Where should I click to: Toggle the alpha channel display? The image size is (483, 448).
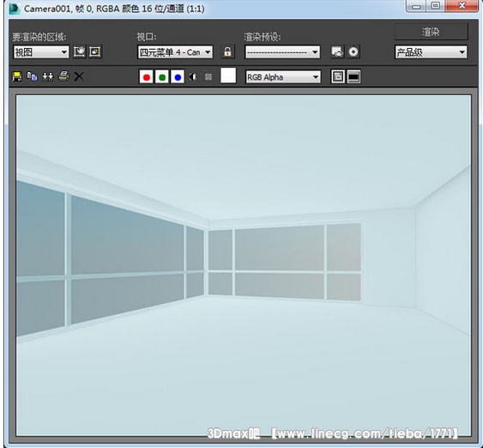193,76
